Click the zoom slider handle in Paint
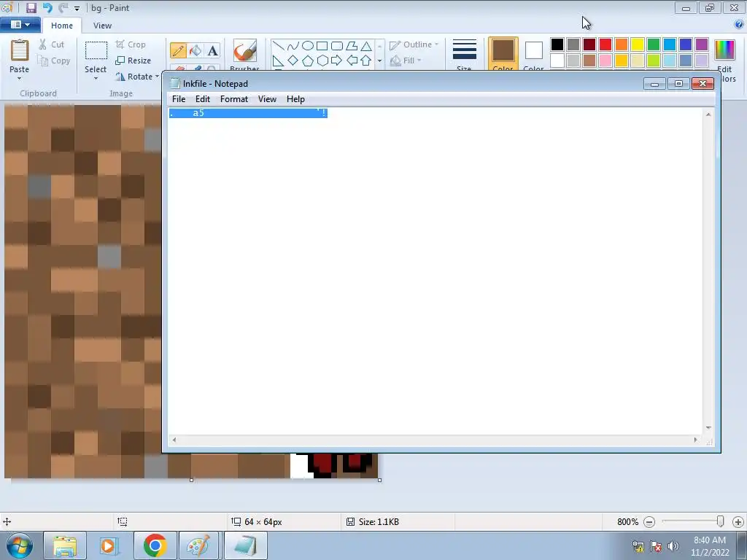This screenshot has width=747, height=560. 720,521
